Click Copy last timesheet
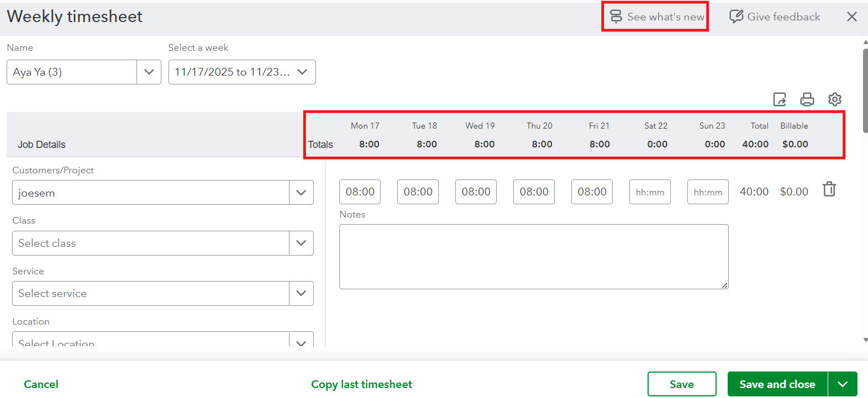The width and height of the screenshot is (868, 398). tap(361, 384)
